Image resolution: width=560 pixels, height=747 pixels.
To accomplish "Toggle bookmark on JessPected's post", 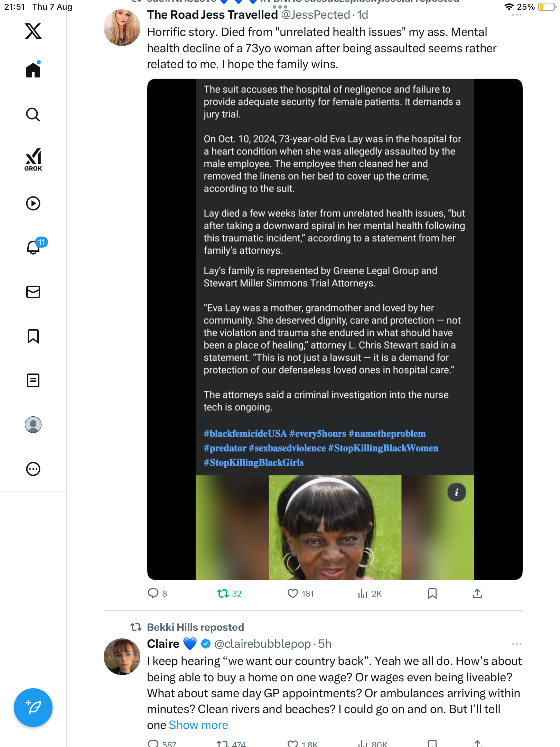I will tap(432, 594).
